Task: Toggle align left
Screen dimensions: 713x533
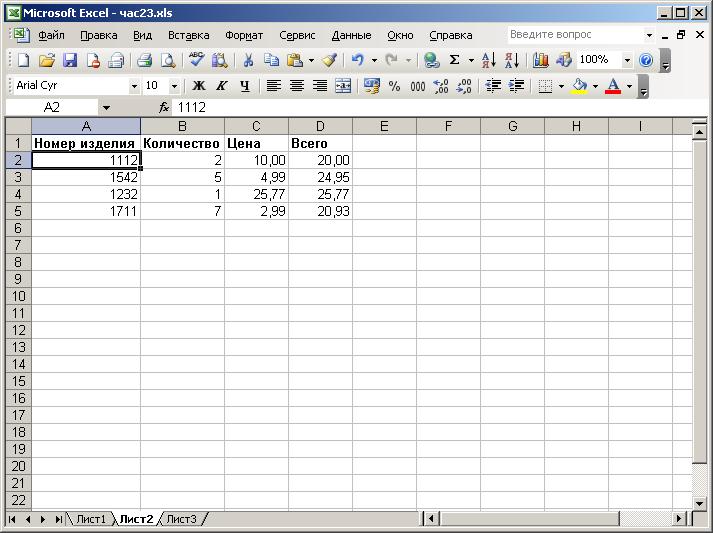Action: coord(273,85)
